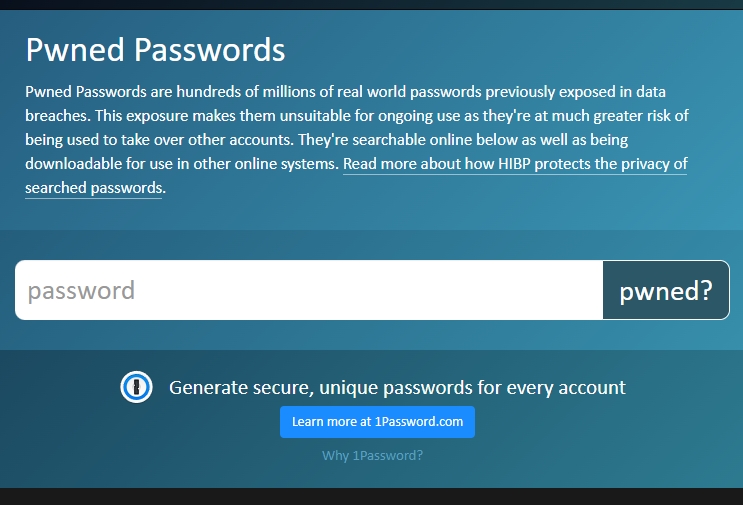Click the dark footer strip at page bottom
The width and height of the screenshot is (743, 505).
coord(372,496)
